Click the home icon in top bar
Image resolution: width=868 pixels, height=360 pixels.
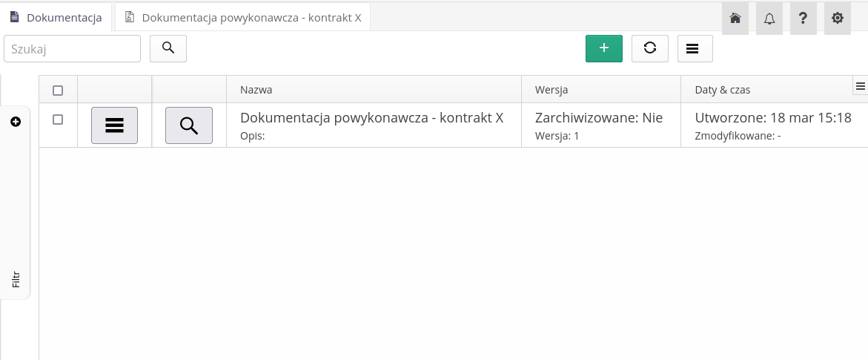735,19
